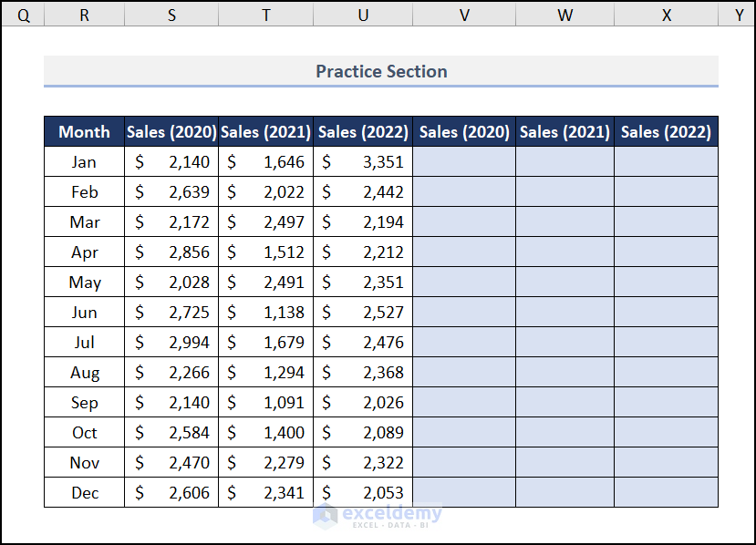
Task: Click empty Sales (2022) cell for Dec
Action: 666,493
